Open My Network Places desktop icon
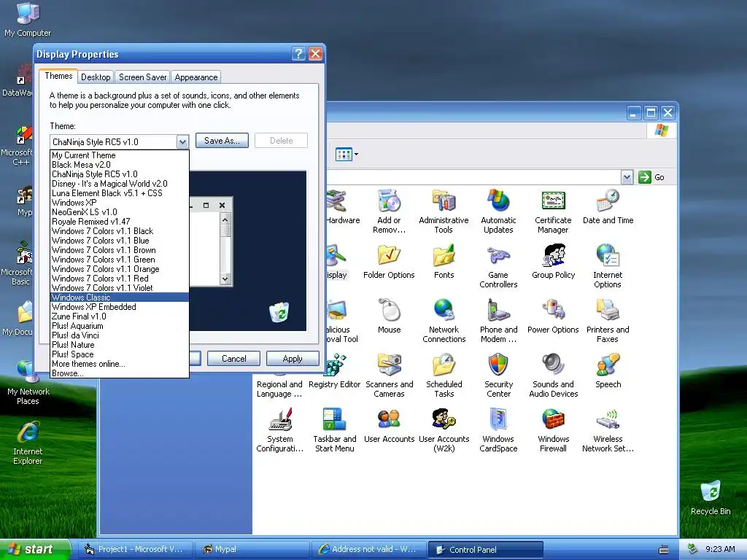The image size is (747, 560). click(x=28, y=382)
